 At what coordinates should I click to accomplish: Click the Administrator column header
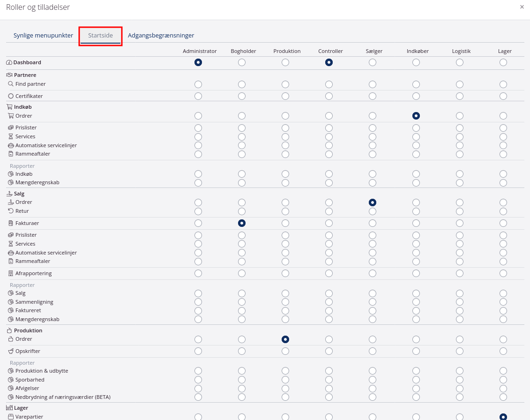[200, 51]
